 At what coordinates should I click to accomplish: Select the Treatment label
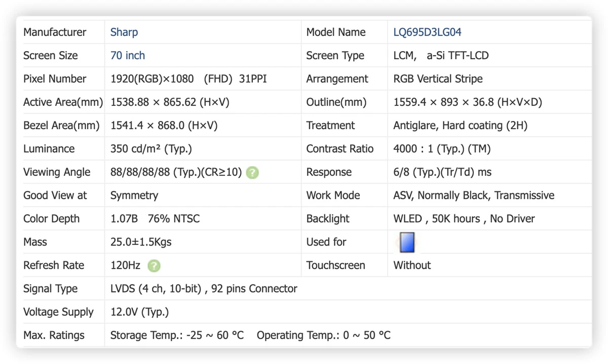pyautogui.click(x=330, y=125)
